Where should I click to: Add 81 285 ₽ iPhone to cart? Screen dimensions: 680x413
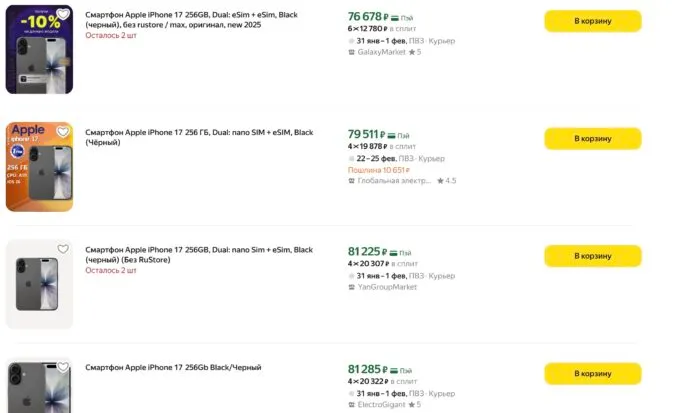point(592,374)
